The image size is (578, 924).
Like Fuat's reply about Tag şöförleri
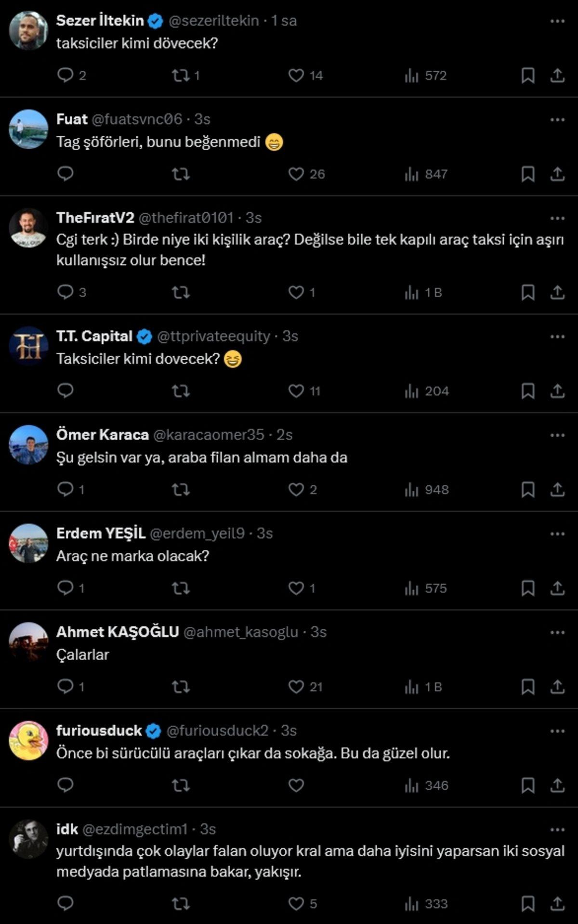click(x=297, y=174)
